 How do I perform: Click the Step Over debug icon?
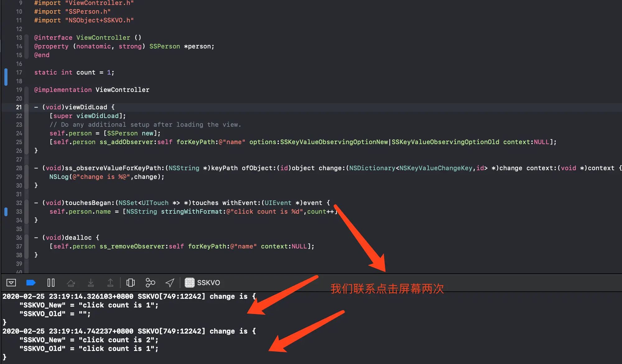[x=71, y=283]
